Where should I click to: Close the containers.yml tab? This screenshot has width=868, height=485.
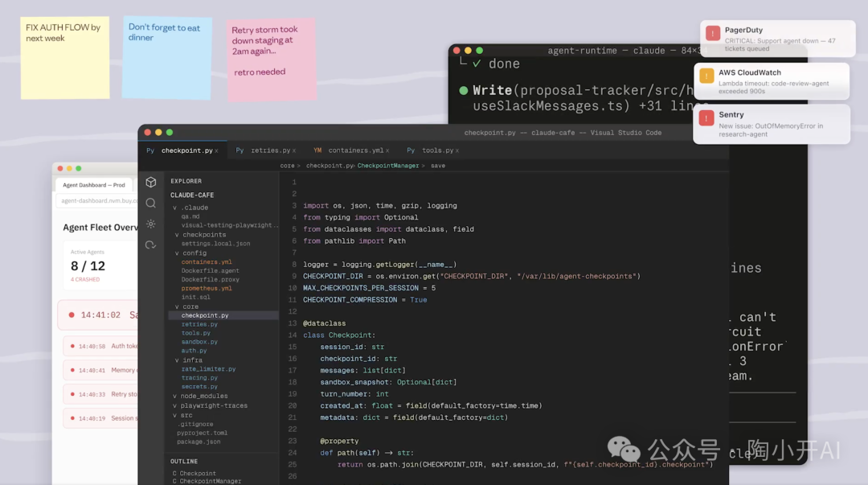[387, 150]
